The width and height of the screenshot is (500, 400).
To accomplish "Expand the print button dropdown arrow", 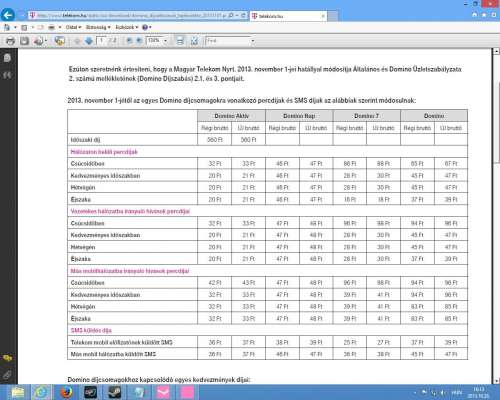I will click(60, 27).
